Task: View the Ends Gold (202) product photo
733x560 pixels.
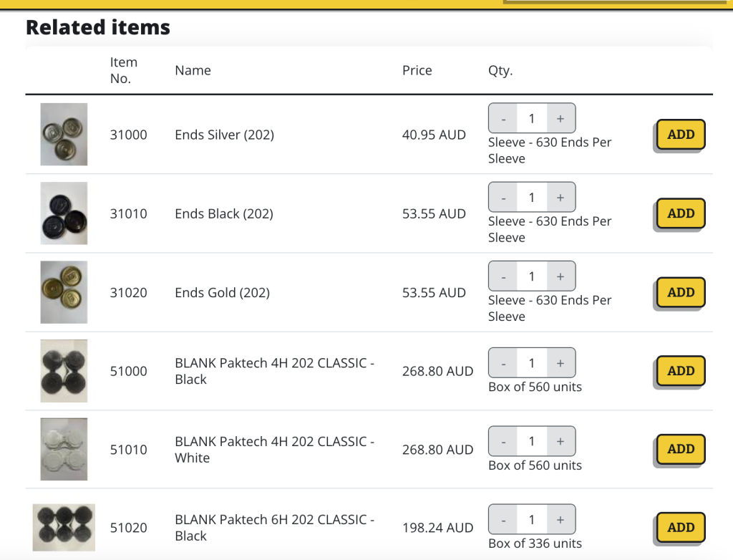Action: click(x=64, y=292)
